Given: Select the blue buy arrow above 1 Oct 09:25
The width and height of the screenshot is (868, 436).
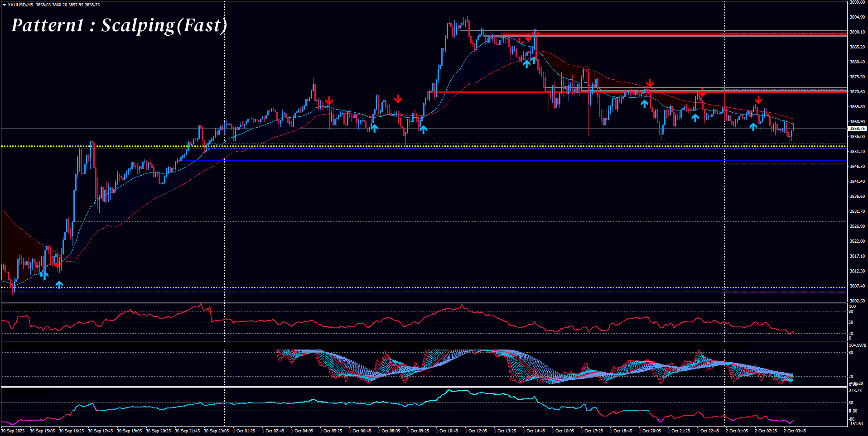Looking at the screenshot, I should point(423,129).
